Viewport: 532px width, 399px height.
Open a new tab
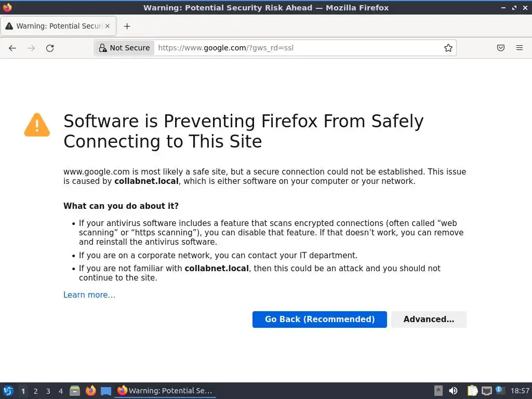pos(127,26)
